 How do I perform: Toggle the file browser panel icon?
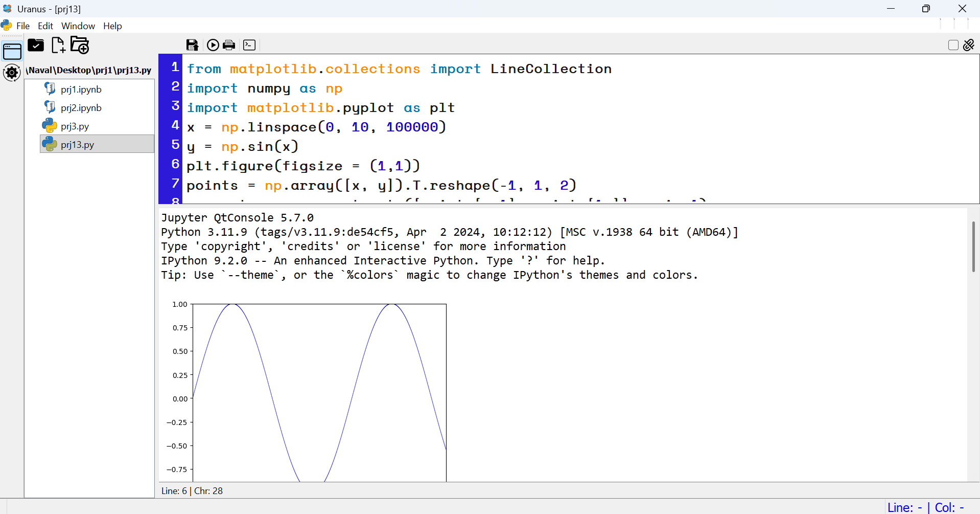[x=11, y=51]
